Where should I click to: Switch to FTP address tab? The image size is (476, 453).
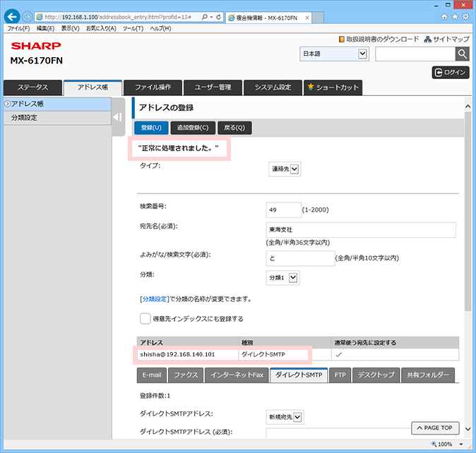340,375
